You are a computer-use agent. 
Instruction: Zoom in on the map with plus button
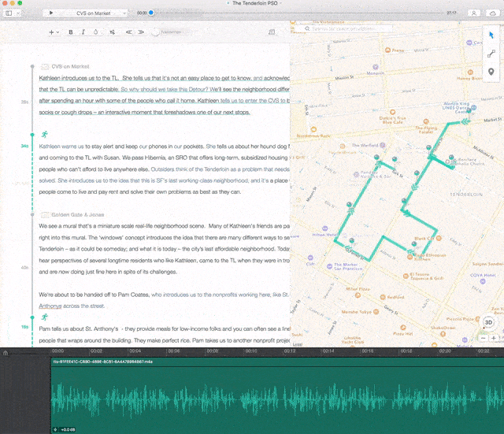[494, 337]
